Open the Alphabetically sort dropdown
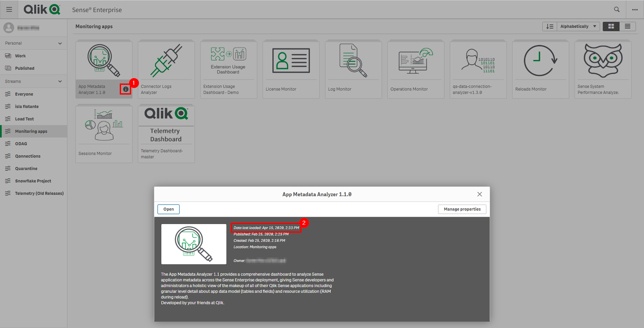 tap(578, 26)
